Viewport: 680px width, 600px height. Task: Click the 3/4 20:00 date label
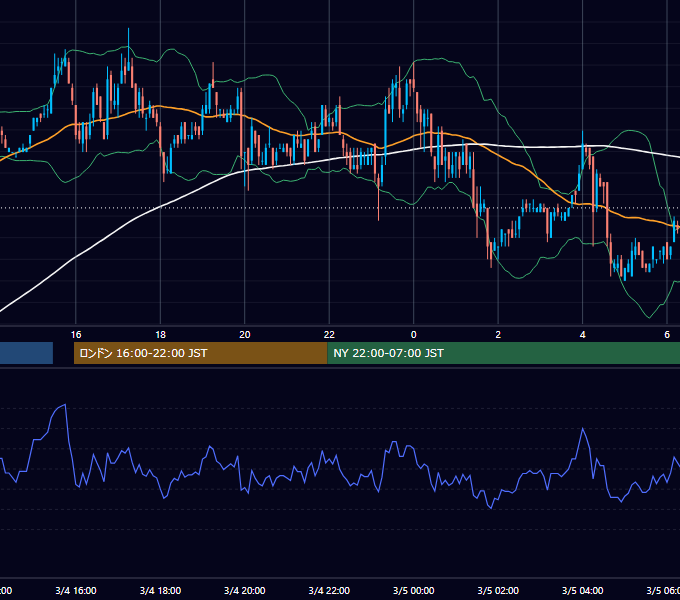(245, 590)
